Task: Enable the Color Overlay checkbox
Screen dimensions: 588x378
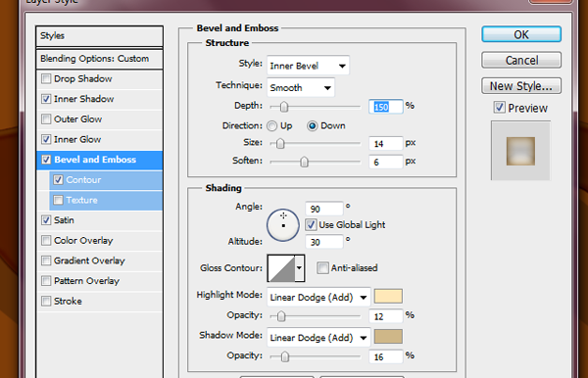Action: click(x=46, y=241)
